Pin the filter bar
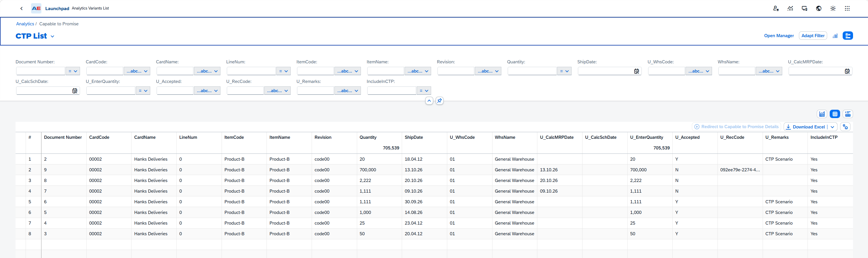This screenshot has height=258, width=868. tap(439, 100)
